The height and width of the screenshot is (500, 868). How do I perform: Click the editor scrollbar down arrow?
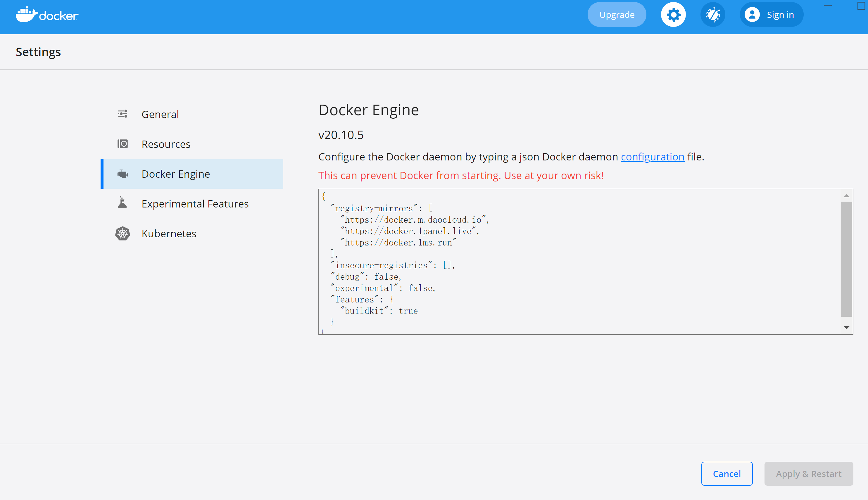click(847, 328)
